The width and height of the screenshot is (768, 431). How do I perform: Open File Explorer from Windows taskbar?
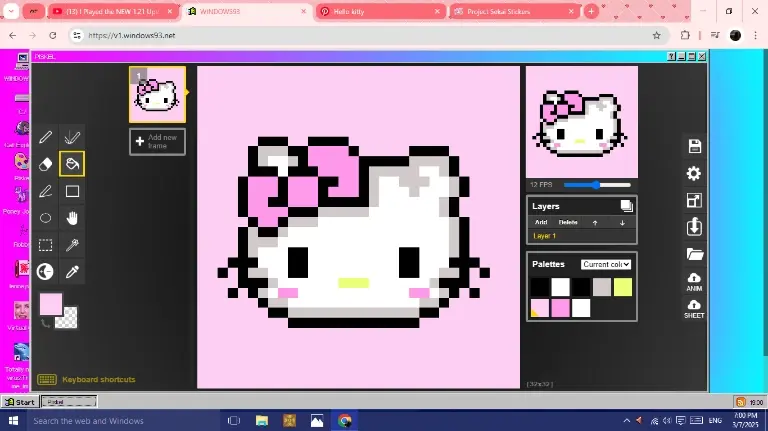(262, 421)
